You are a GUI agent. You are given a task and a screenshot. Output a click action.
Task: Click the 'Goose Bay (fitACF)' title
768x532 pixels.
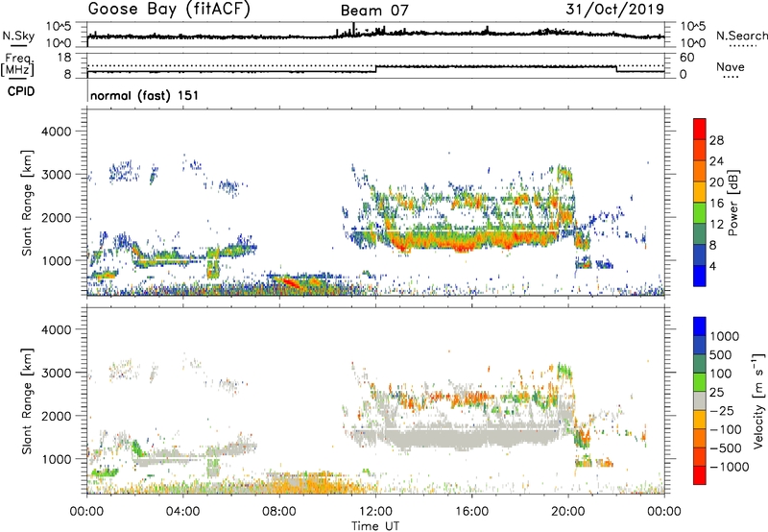169,10
